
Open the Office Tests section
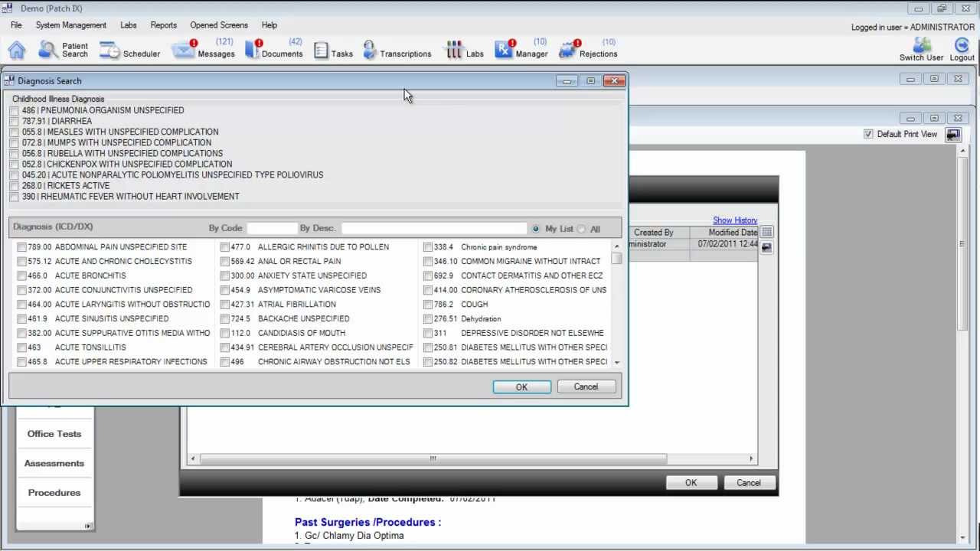coord(54,434)
